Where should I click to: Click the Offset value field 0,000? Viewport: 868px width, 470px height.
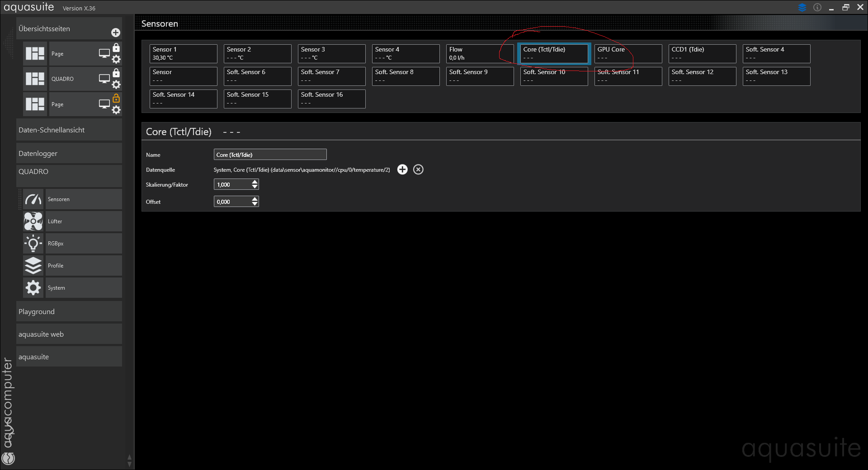pos(232,202)
